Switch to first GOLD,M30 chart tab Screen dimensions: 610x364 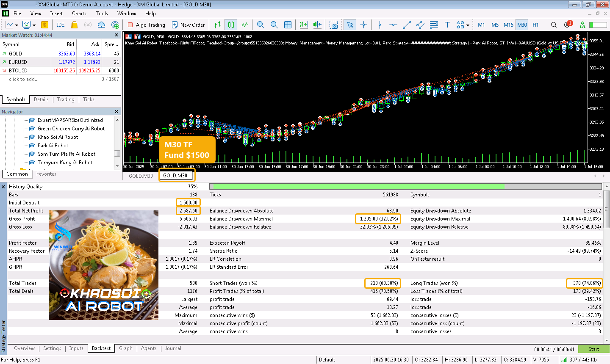click(x=141, y=176)
